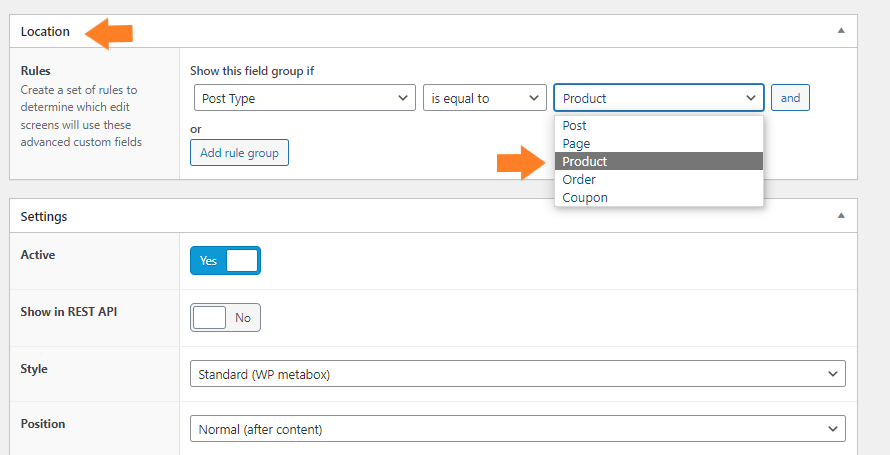
Task: Collapse the Location panel triangle
Action: click(x=841, y=31)
